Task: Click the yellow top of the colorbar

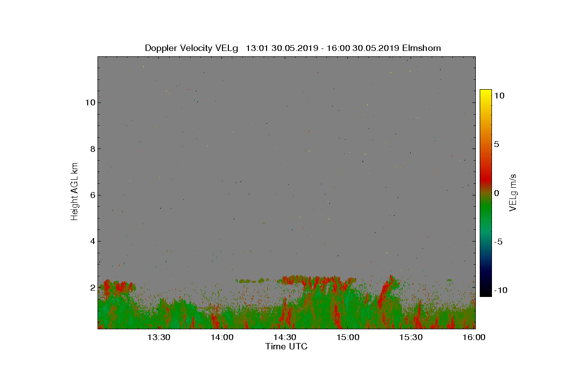Action: [x=486, y=94]
